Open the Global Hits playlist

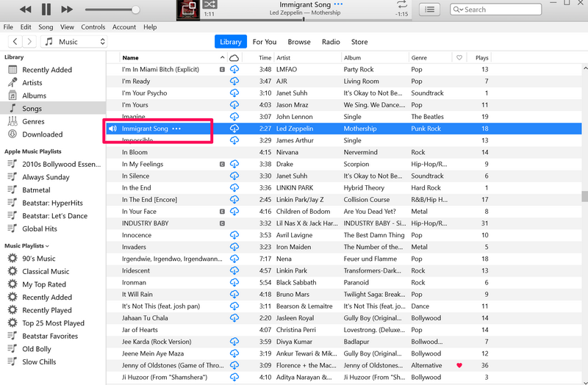pyautogui.click(x=40, y=229)
